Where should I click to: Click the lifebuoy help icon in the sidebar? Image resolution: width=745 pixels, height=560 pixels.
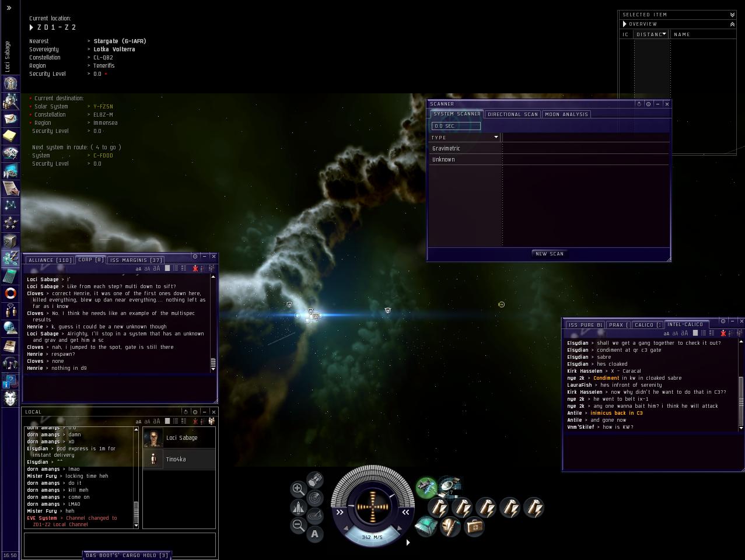[11, 293]
